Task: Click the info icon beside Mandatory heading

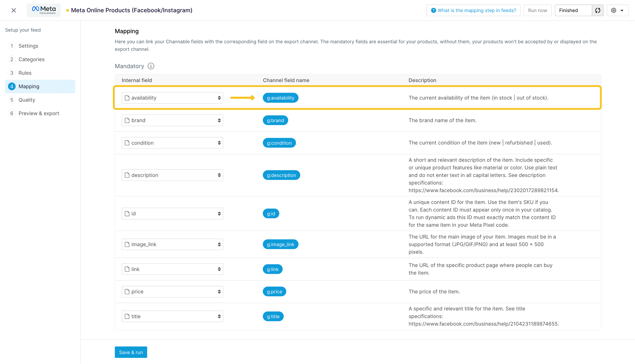Action: [x=151, y=66]
